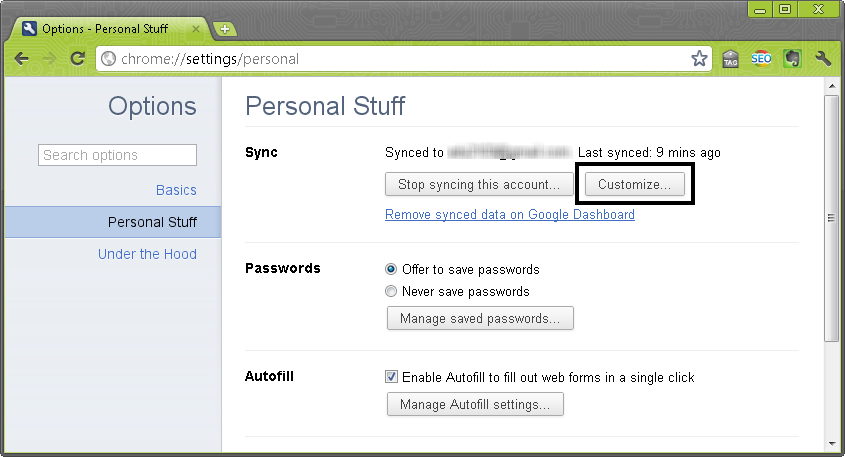Open the TAG extension icon
The height and width of the screenshot is (457, 845).
(x=730, y=58)
